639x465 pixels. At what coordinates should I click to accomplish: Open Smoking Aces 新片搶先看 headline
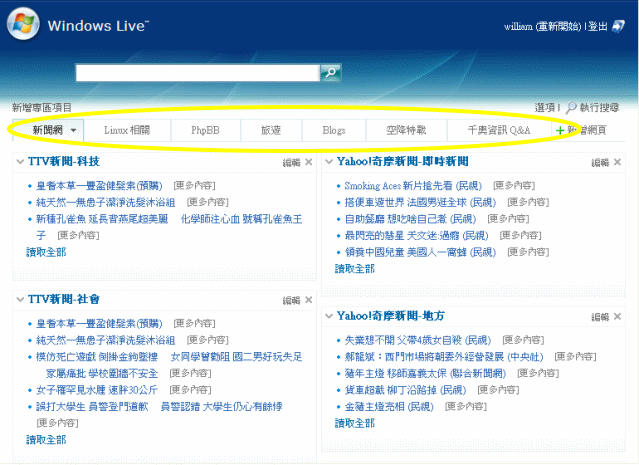[413, 186]
